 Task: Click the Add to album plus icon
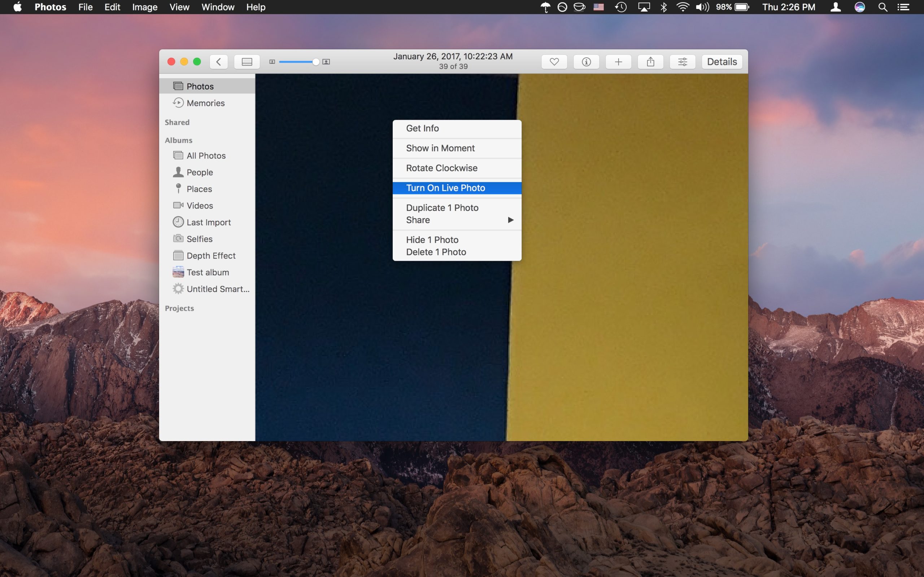(x=618, y=62)
